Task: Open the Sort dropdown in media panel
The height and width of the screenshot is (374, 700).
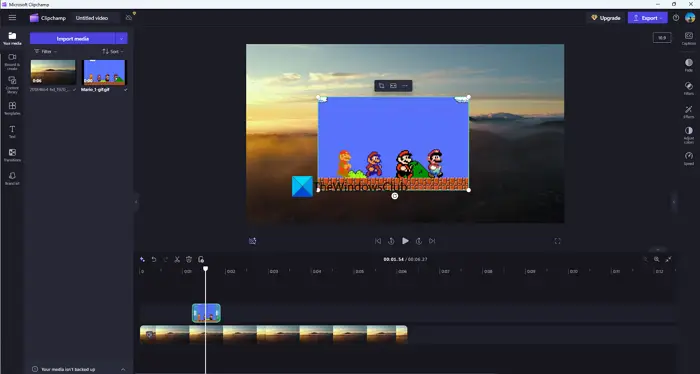Action: (x=112, y=51)
